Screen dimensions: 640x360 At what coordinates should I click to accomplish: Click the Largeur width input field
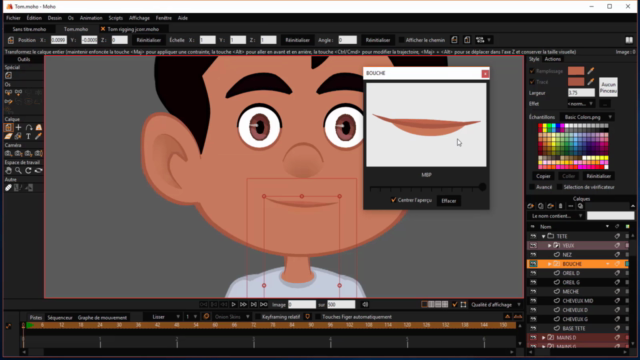581,93
